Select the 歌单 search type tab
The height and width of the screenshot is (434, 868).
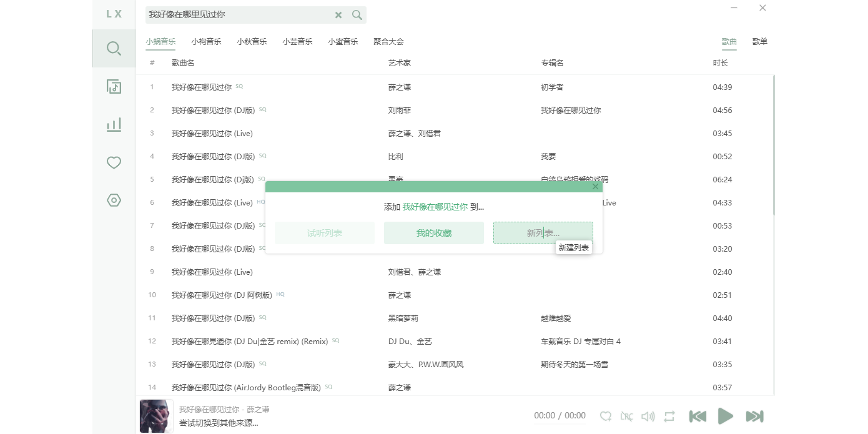[x=760, y=42]
